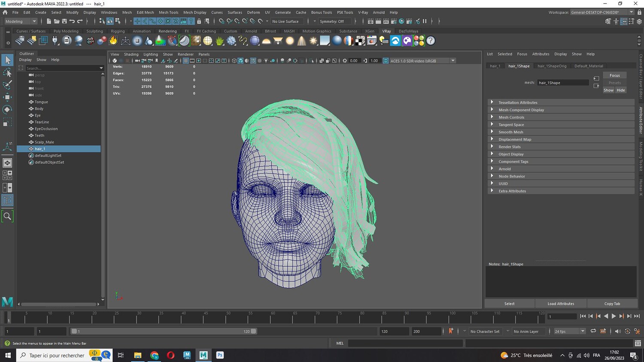The width and height of the screenshot is (644, 362).
Task: Toggle the viewport grid display
Action: [185, 60]
